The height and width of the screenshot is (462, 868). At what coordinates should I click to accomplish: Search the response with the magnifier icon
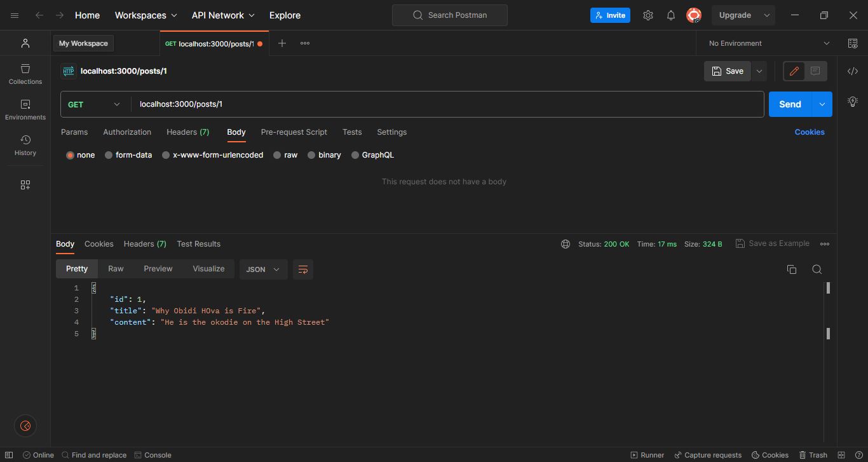coord(817,269)
